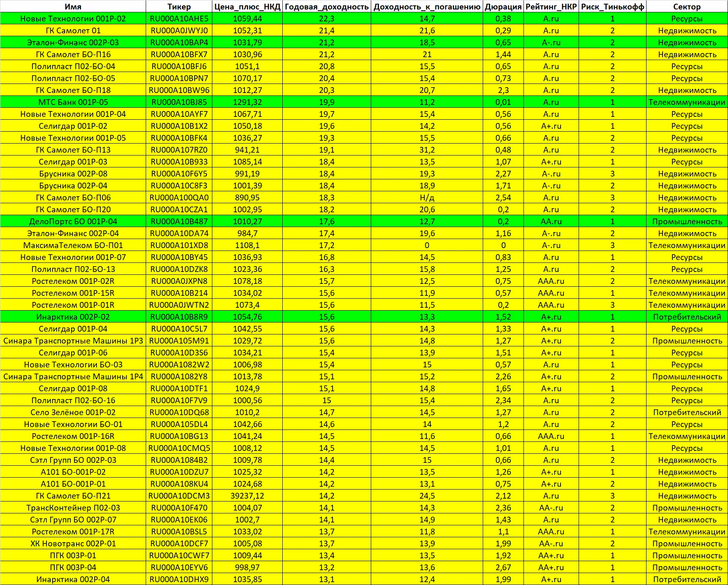Click the cell "Новые Технологии 001Р-07"
Image resolution: width=728 pixels, height=585 pixels.
click(73, 257)
